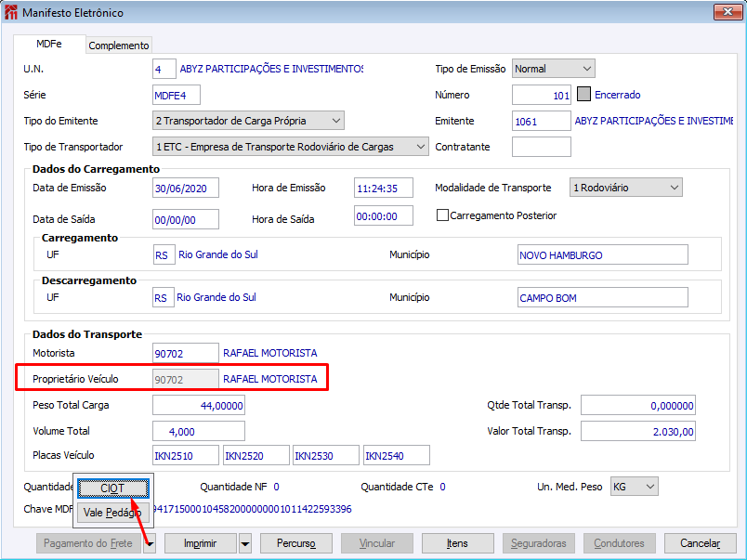This screenshot has height=560, width=747.
Task: Focus the Série field MDFE4
Action: (177, 95)
